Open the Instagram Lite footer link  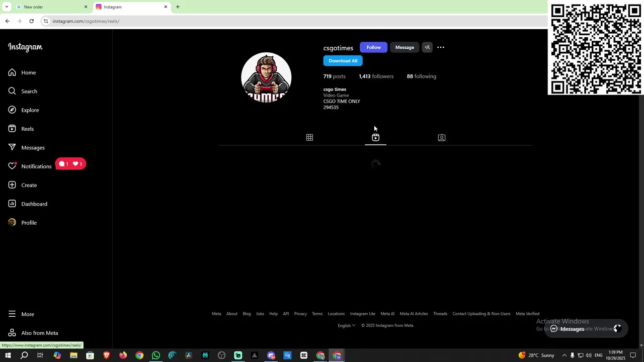tap(363, 314)
